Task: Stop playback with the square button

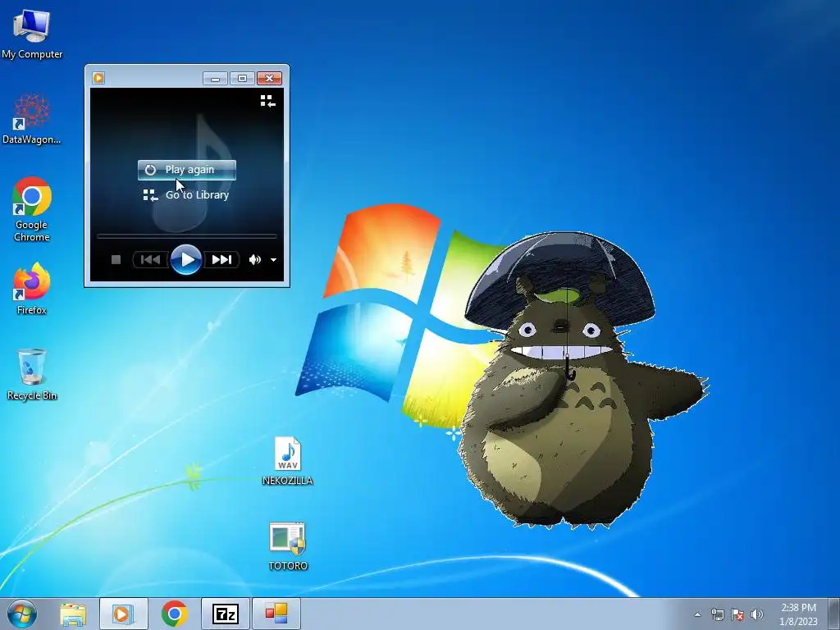Action: point(116,260)
